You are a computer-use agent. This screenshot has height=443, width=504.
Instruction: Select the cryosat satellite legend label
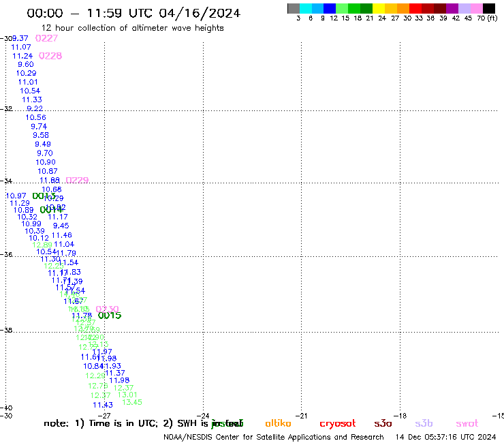(338, 424)
